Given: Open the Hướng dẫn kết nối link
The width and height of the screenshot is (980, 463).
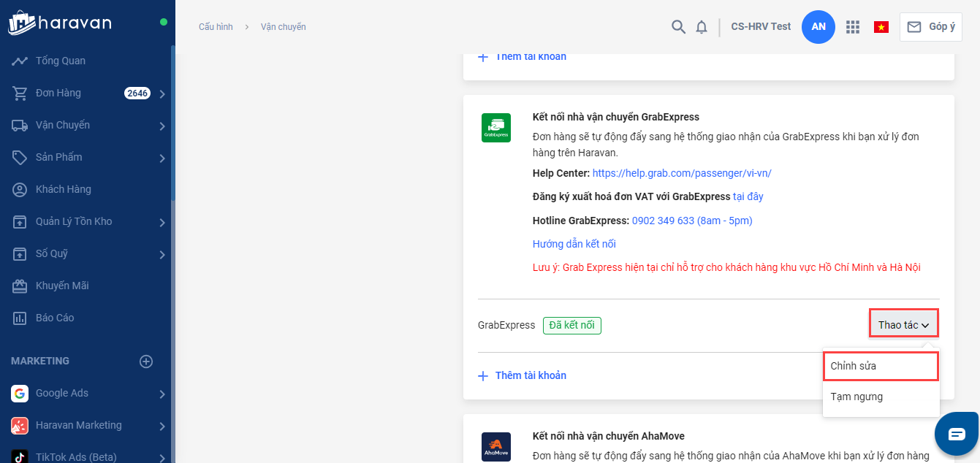Looking at the screenshot, I should 574,244.
